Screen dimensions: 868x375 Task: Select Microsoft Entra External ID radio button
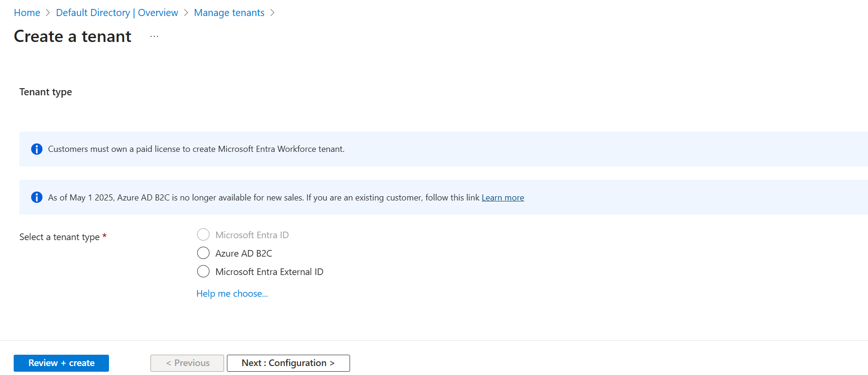click(x=203, y=272)
